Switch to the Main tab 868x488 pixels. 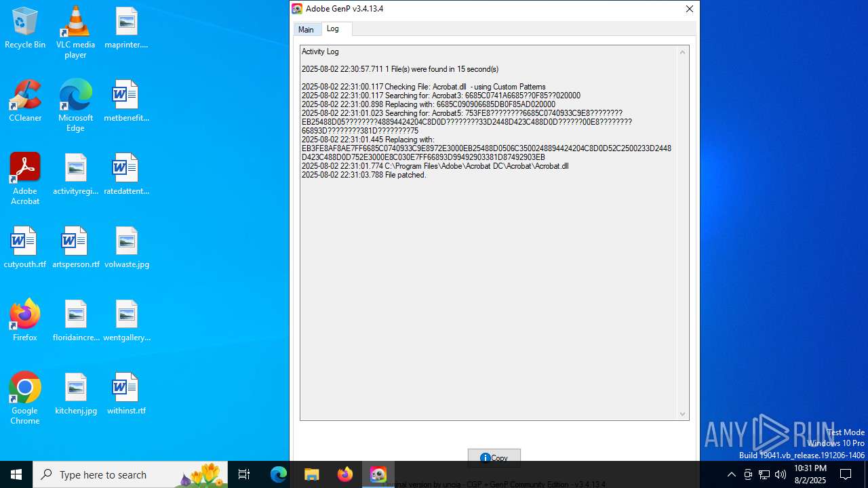point(306,30)
